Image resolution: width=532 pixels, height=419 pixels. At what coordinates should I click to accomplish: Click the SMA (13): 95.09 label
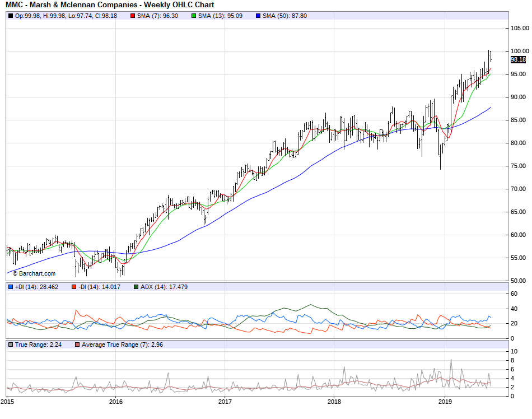pos(220,16)
